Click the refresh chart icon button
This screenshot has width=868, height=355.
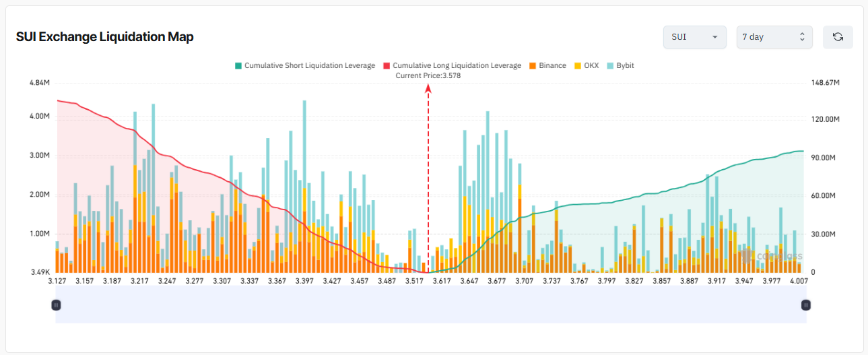point(838,37)
